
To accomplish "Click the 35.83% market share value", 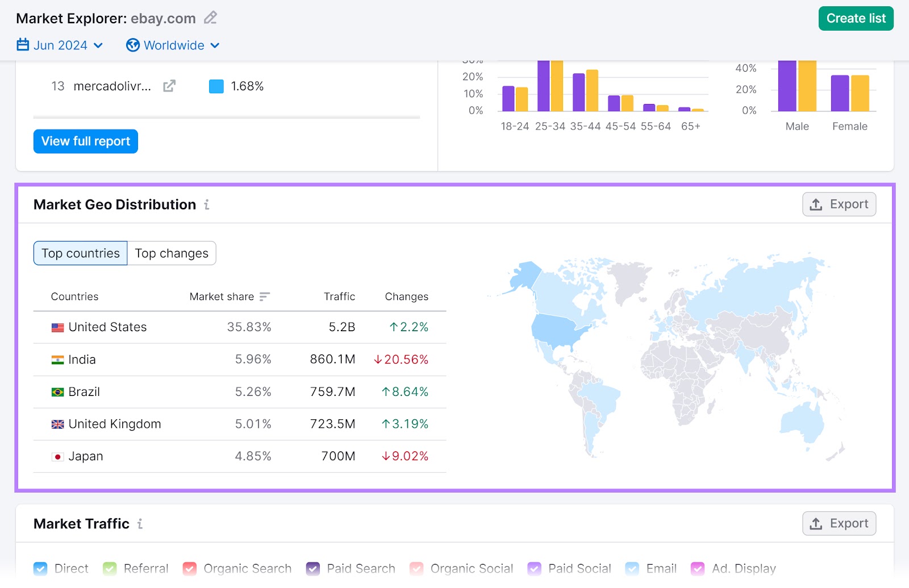I will click(249, 327).
